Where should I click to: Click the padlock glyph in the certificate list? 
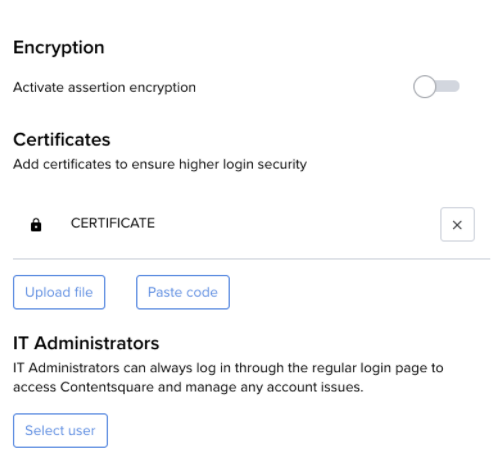point(36,225)
